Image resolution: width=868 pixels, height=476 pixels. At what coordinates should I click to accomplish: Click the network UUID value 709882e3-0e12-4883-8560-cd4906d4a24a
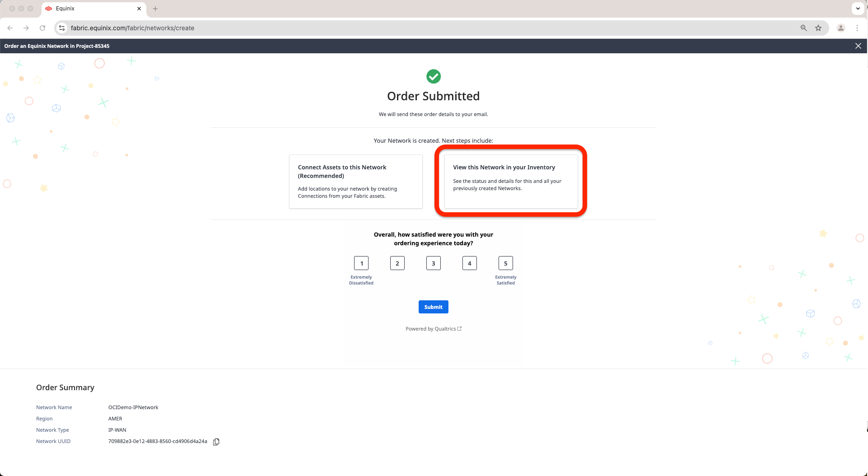coord(158,441)
